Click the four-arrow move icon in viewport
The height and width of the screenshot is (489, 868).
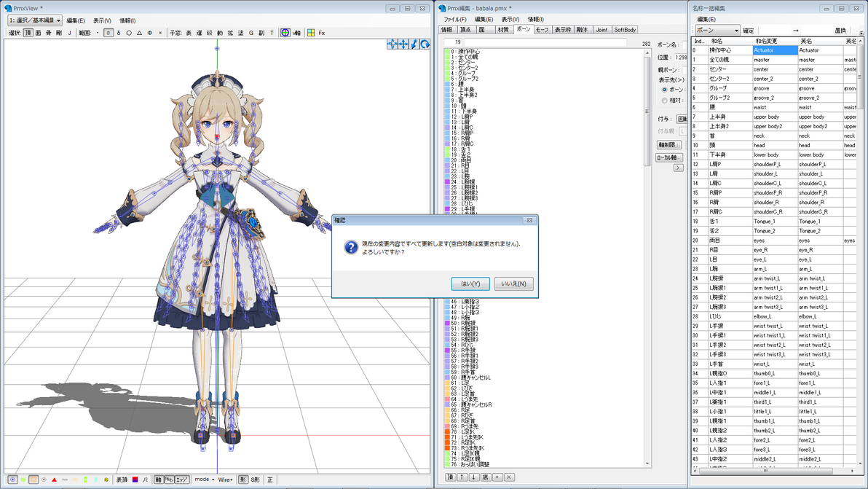coord(403,44)
